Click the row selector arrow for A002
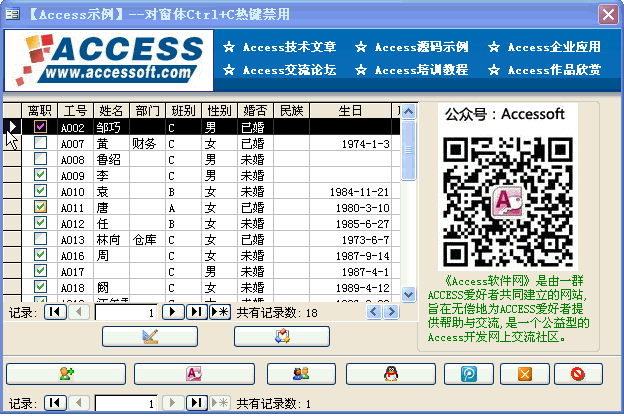Viewport: 624px width, 416px height. 12,127
